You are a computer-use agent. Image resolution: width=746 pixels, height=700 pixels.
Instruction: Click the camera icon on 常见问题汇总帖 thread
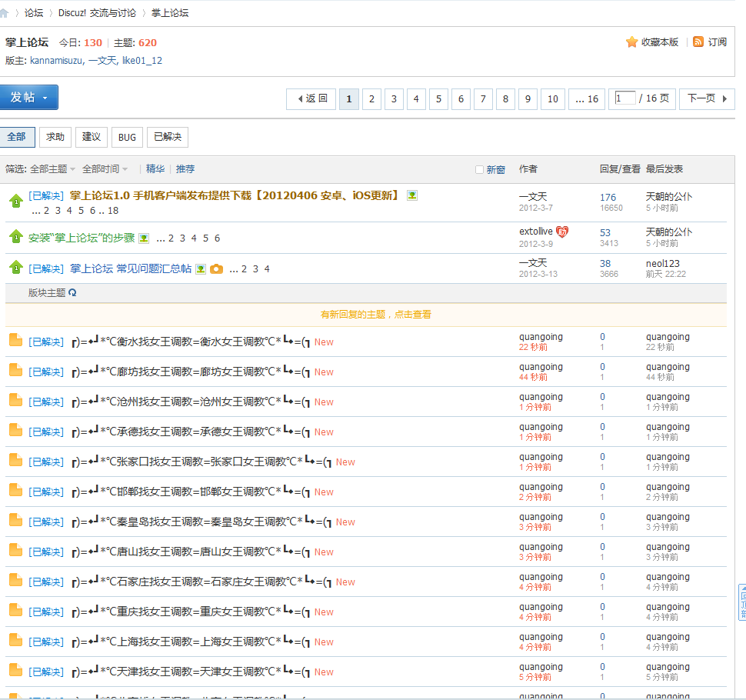(x=216, y=269)
